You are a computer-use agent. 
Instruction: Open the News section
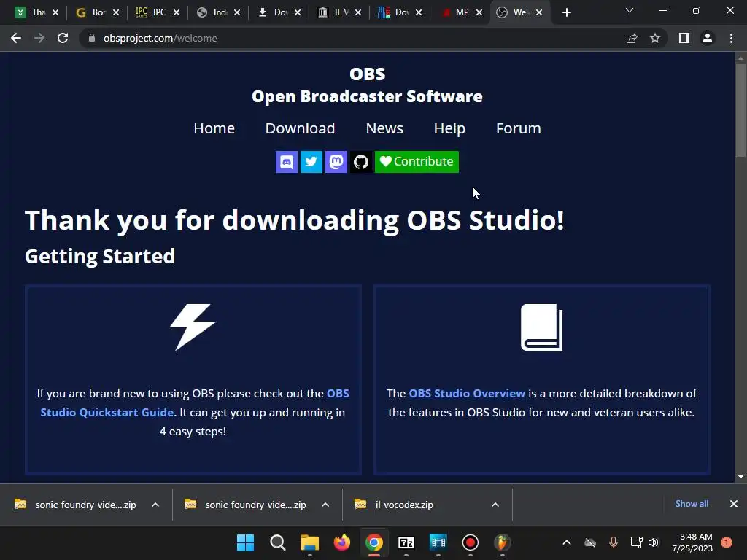click(x=384, y=128)
